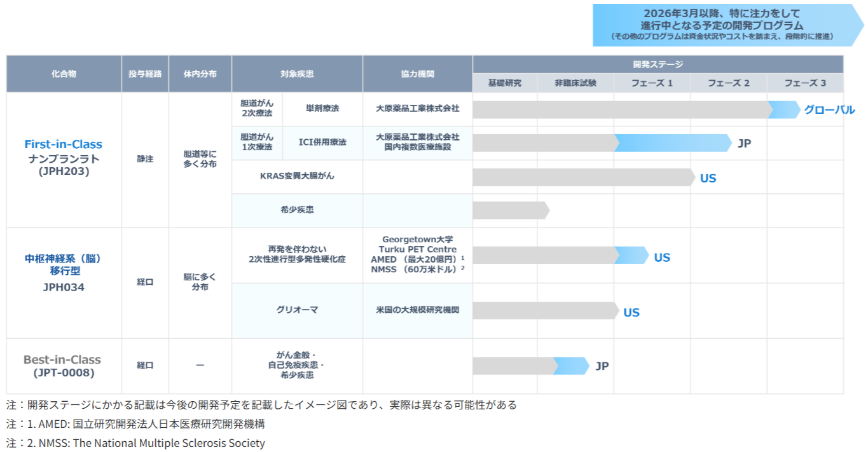
Task: Click the blue banner about 2026年3月以降 programs
Action: click(729, 25)
